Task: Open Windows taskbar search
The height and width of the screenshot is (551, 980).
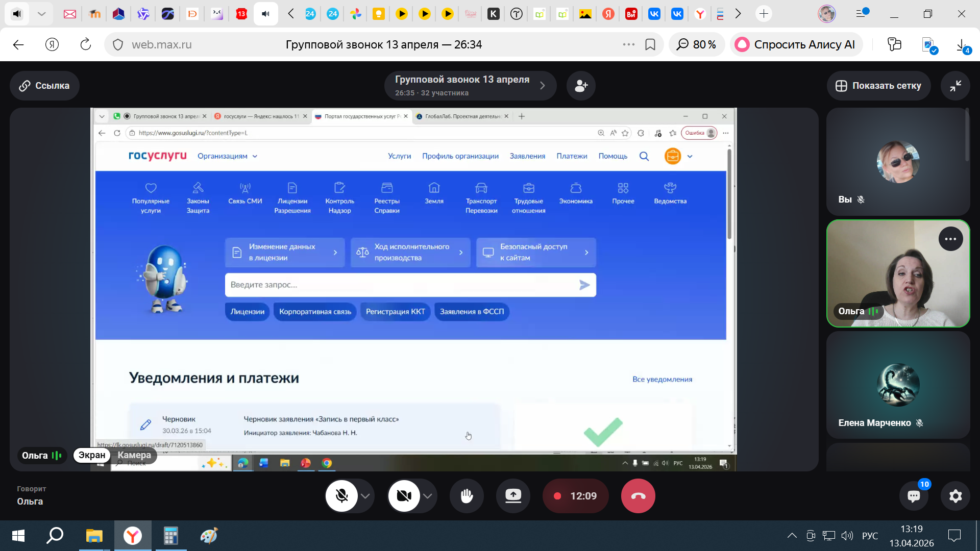Action: 55,536
